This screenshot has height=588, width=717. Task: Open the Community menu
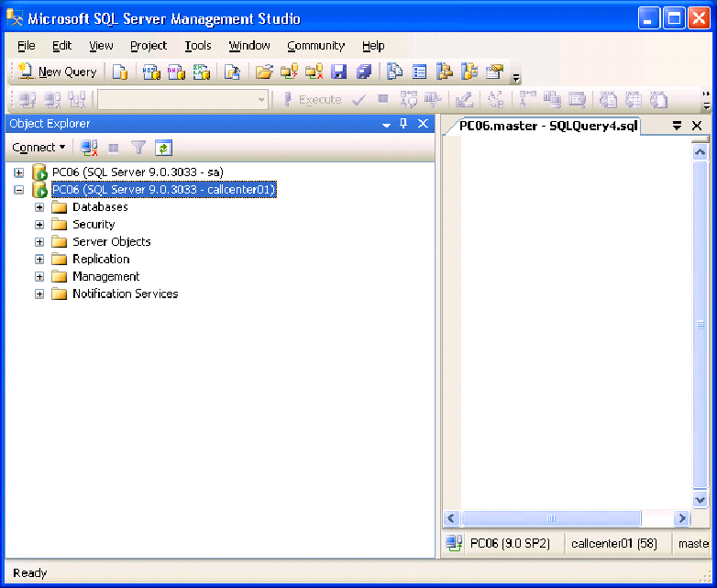pyautogui.click(x=315, y=46)
